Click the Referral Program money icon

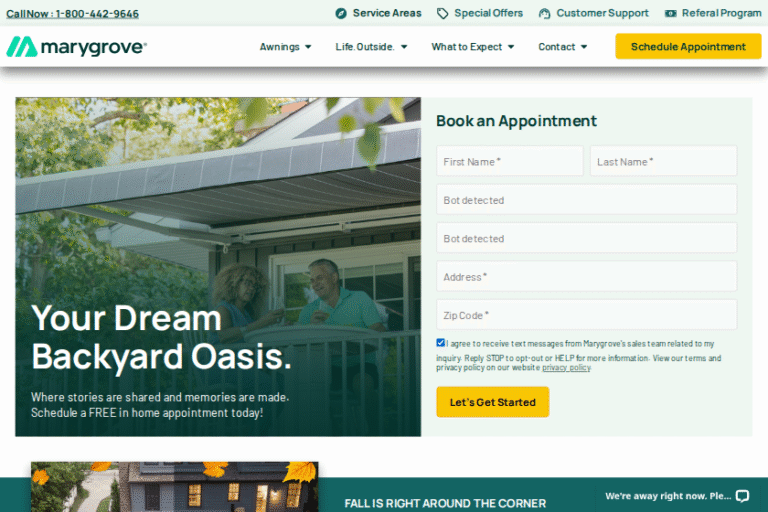coord(671,13)
